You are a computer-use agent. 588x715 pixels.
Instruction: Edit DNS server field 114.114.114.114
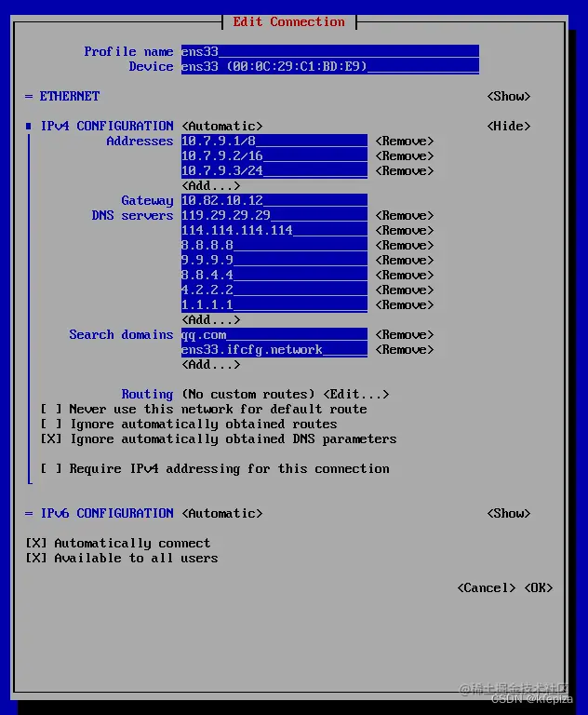point(274,230)
